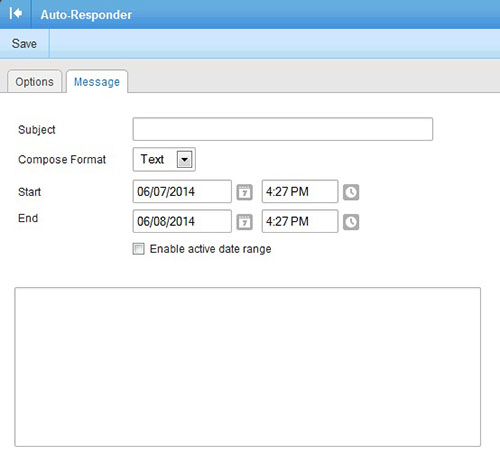Image resolution: width=500 pixels, height=464 pixels.
Task: Click the back arrow icon in header
Action: (16, 14)
